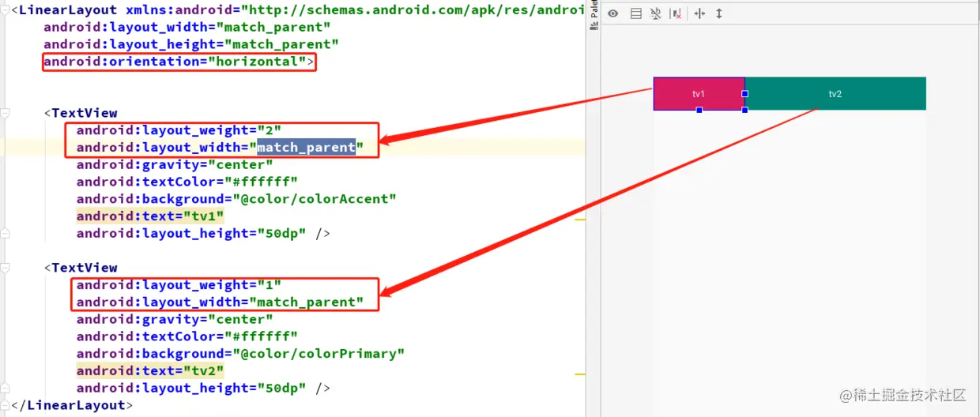Click layout_weight="2" attribute text
980x417 pixels.
click(179, 130)
